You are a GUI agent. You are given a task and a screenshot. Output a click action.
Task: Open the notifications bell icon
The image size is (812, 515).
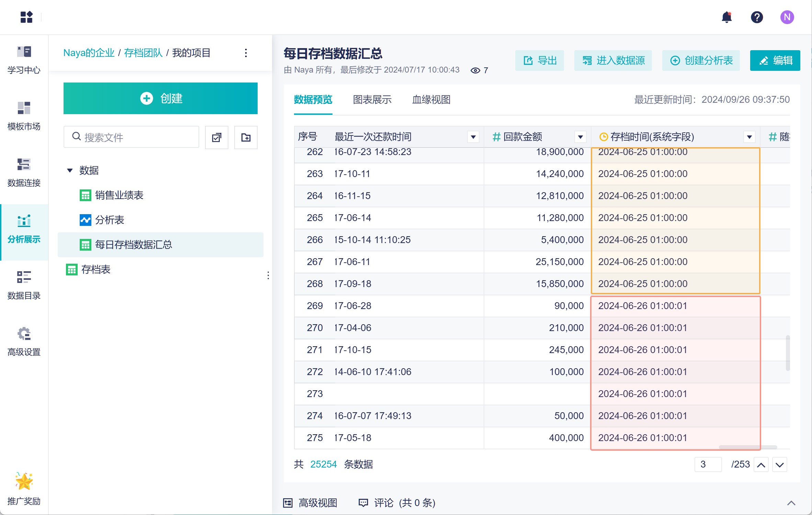726,17
